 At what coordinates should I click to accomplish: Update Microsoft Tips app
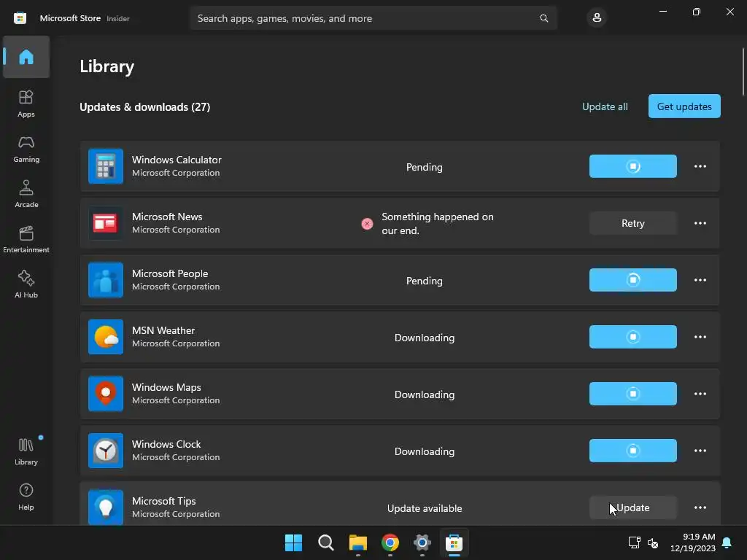pyautogui.click(x=632, y=507)
